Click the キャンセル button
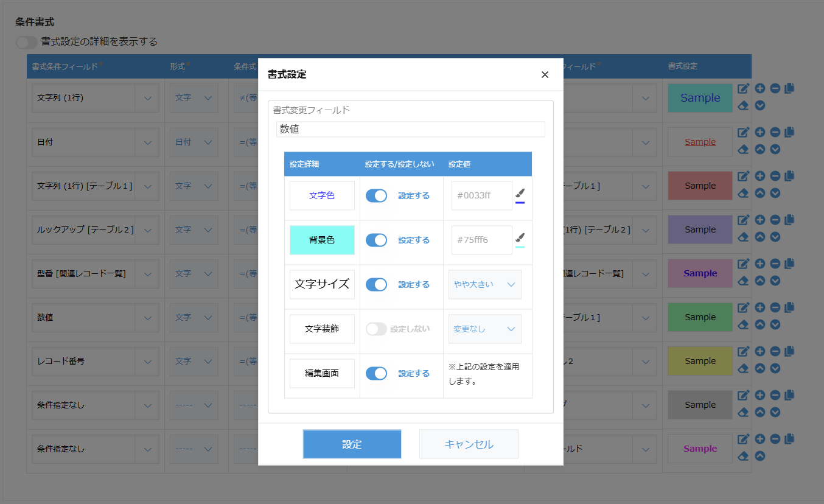 [x=469, y=444]
